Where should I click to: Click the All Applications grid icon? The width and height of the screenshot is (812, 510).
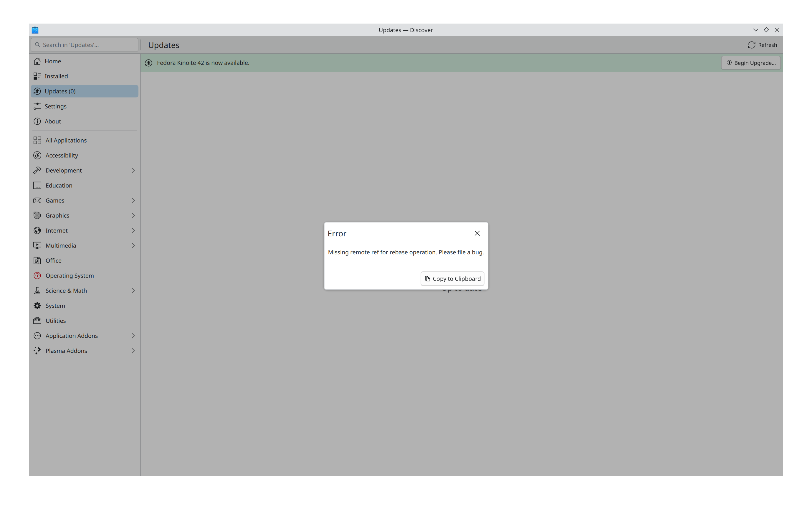click(37, 140)
